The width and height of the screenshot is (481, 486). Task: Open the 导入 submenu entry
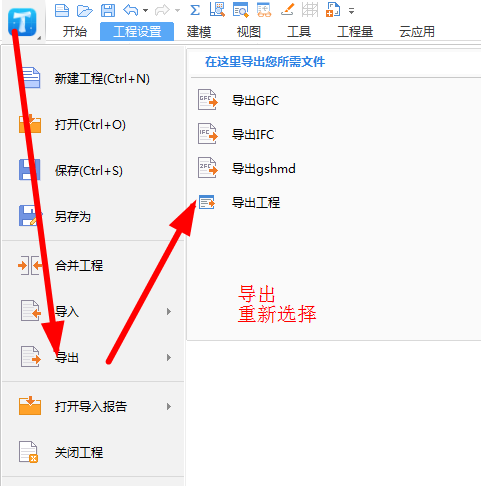click(x=93, y=312)
